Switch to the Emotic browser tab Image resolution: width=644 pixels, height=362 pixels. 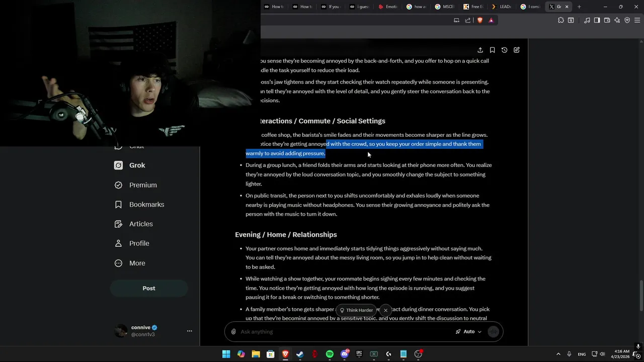[388, 7]
